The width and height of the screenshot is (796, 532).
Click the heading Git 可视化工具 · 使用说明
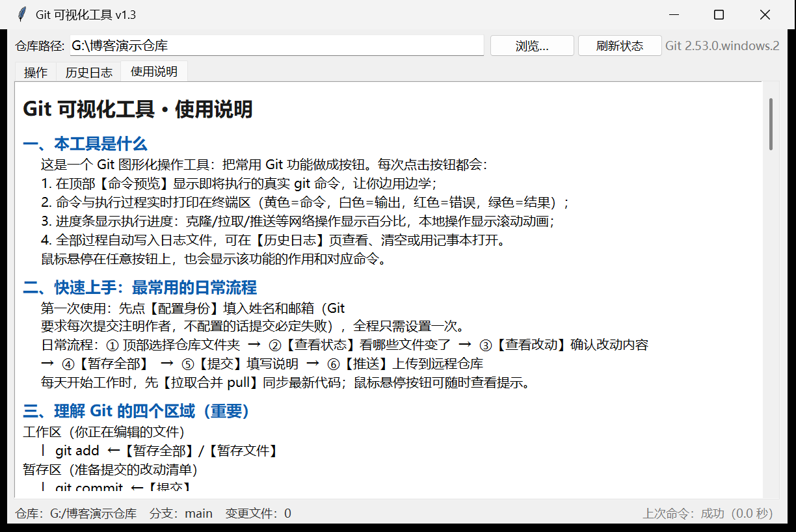[x=137, y=109]
